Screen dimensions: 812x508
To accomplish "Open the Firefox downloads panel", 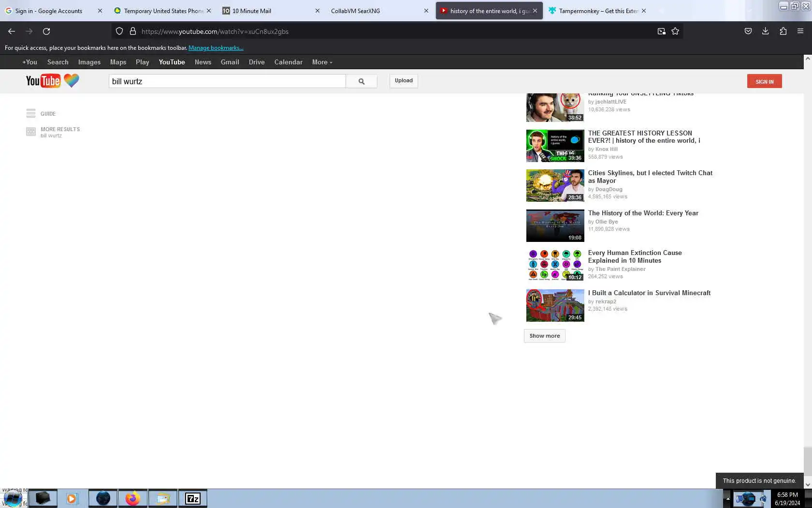I will click(766, 31).
